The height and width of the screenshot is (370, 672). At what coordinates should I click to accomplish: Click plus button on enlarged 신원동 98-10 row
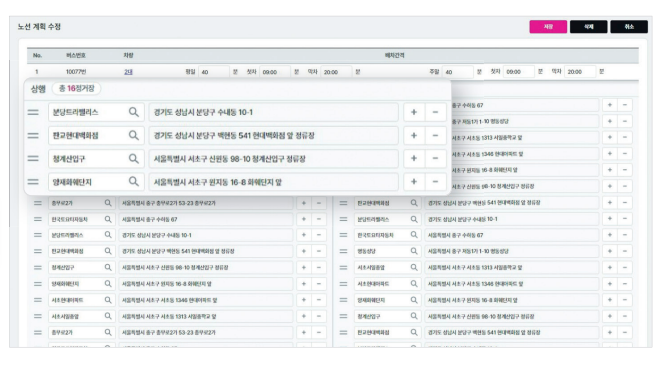coord(414,159)
